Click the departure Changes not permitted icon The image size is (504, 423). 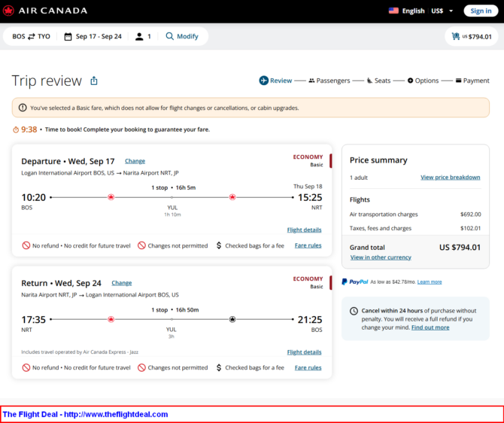(x=141, y=245)
